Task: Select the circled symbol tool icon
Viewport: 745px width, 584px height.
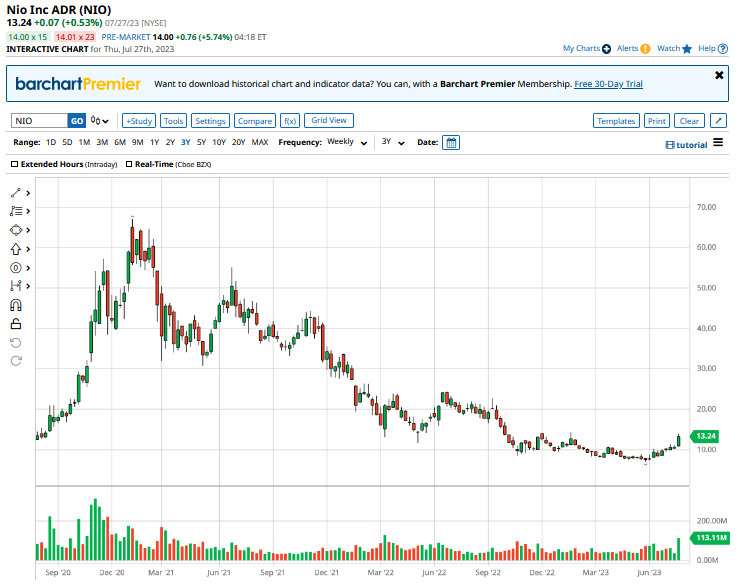Action: tap(16, 268)
